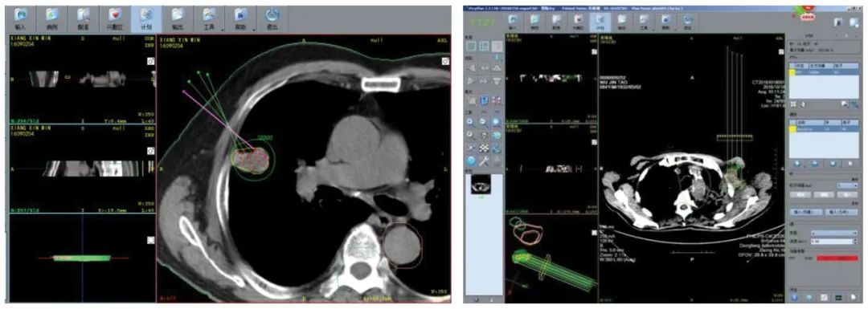The width and height of the screenshot is (868, 309).
Task: Open the 计划 plan tab in right window toolbar
Action: coord(600,22)
